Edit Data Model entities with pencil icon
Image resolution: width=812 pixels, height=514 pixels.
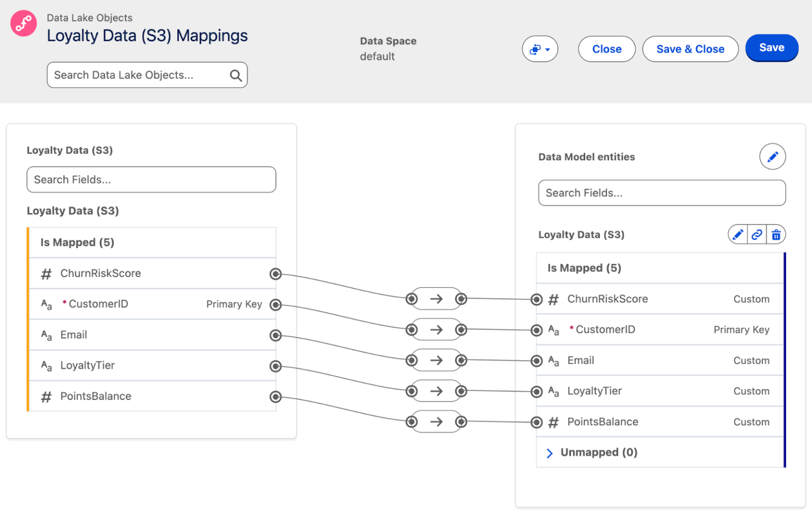pyautogui.click(x=772, y=157)
